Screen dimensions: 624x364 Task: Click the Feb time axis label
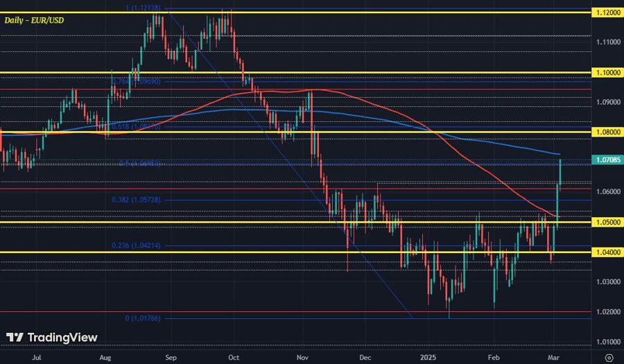(x=494, y=357)
